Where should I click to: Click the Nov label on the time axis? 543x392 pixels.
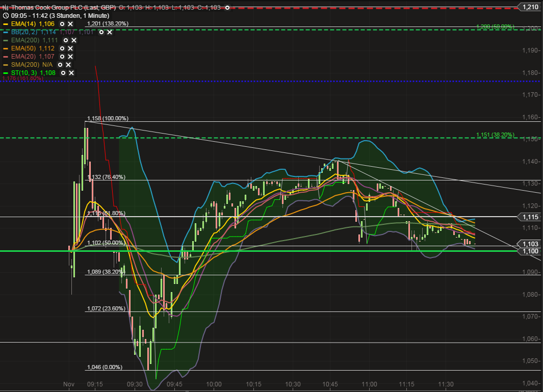[69, 384]
